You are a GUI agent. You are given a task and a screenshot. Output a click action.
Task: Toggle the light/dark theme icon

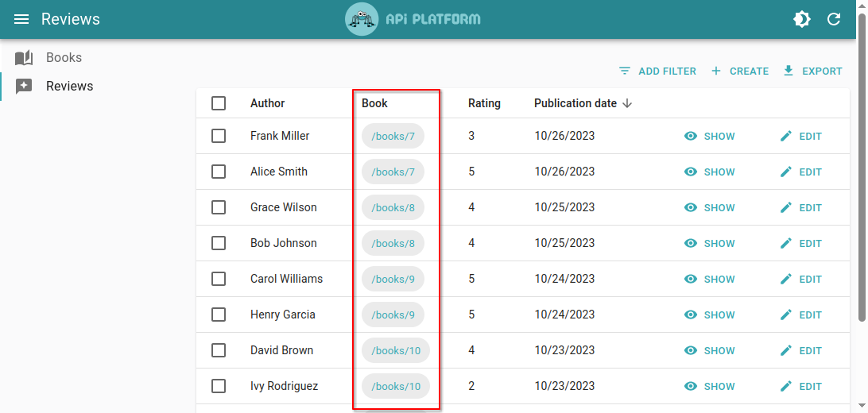[802, 19]
